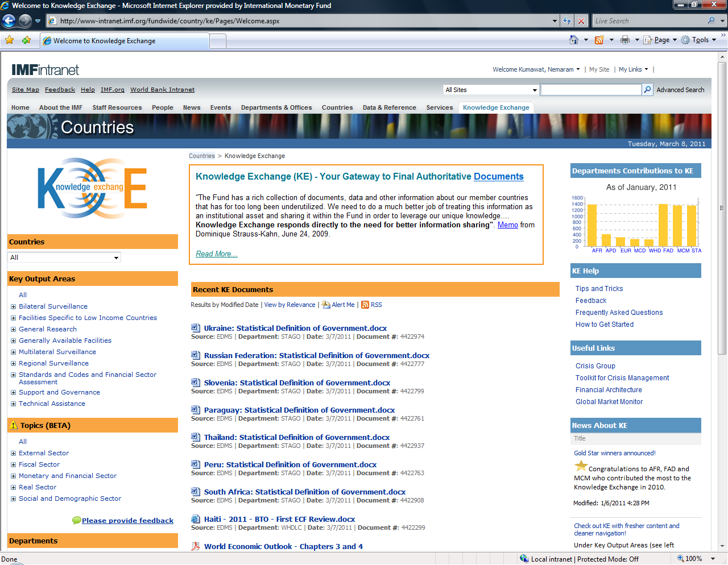Open the Countries All dropdown
The image size is (728, 565).
(x=64, y=257)
